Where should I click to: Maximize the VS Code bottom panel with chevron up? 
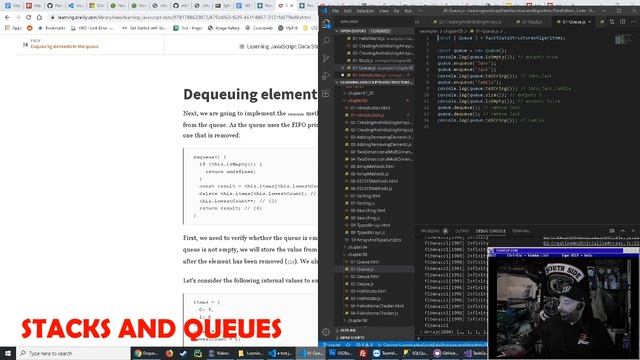tap(622, 231)
